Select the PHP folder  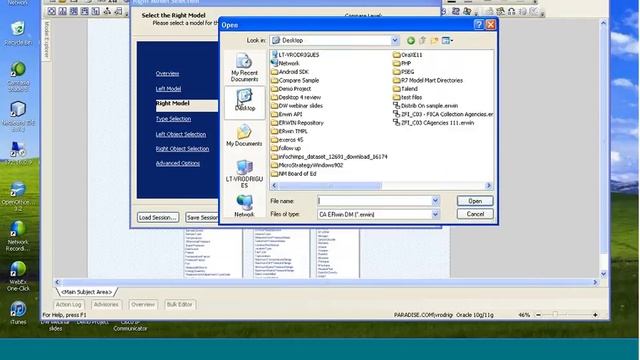pyautogui.click(x=402, y=63)
